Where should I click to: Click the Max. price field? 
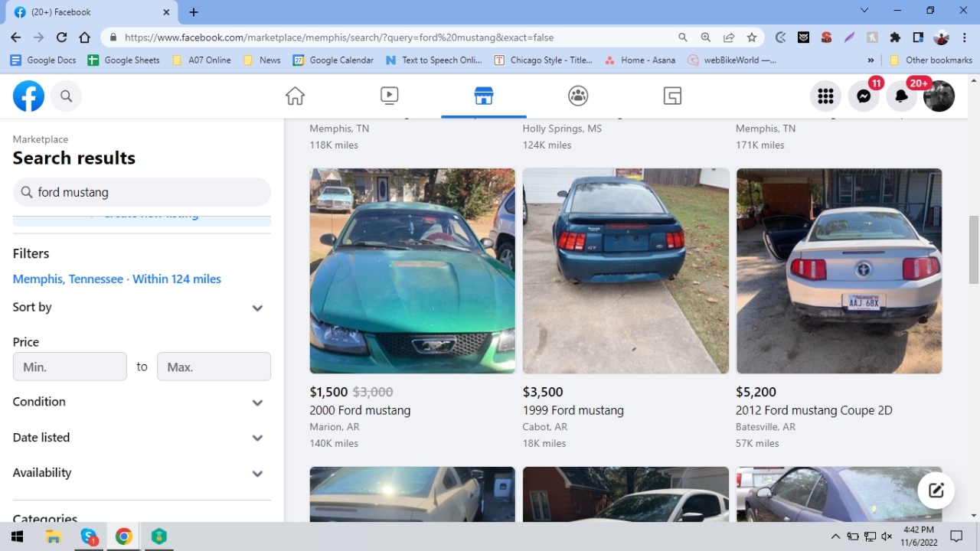click(214, 367)
